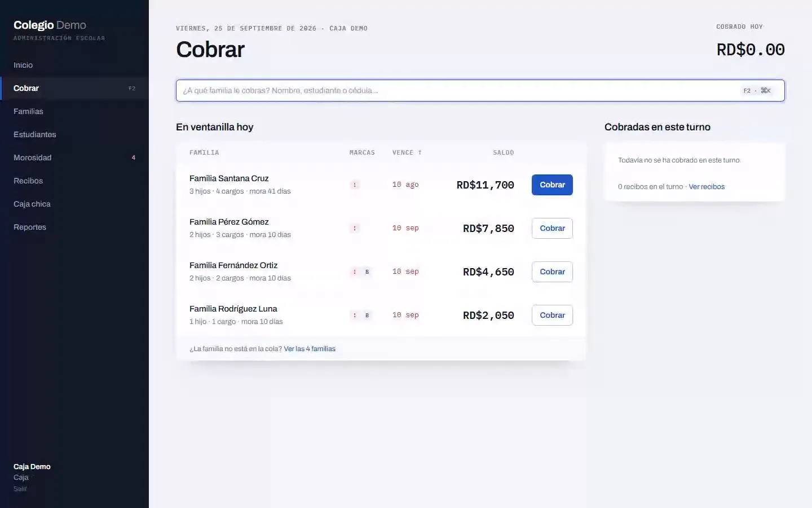Click the alert badge for Familia Santana Cruz
This screenshot has height=508, width=812.
pyautogui.click(x=355, y=185)
